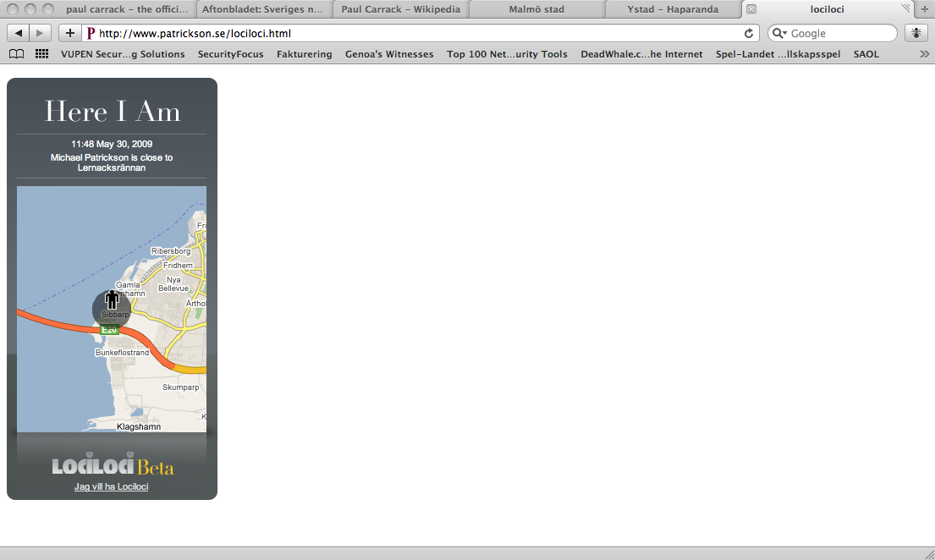This screenshot has height=560, width=935.
Task: Switch to the Aftonbladet tab
Action: (262, 9)
